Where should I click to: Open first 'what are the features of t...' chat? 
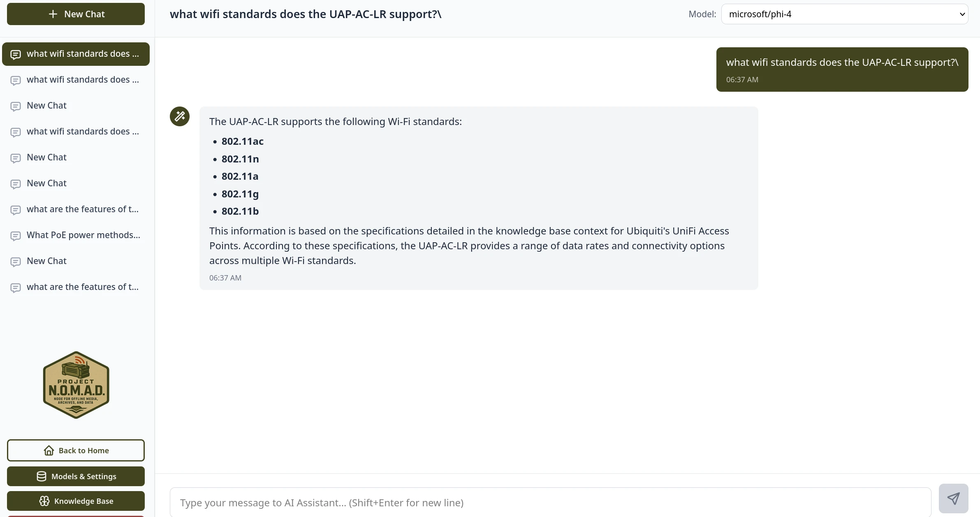click(83, 209)
